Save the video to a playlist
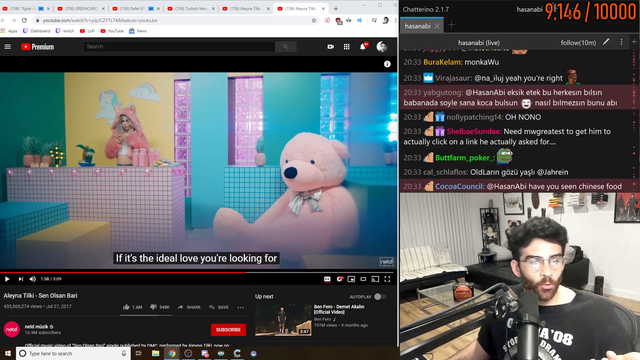 tap(219, 307)
